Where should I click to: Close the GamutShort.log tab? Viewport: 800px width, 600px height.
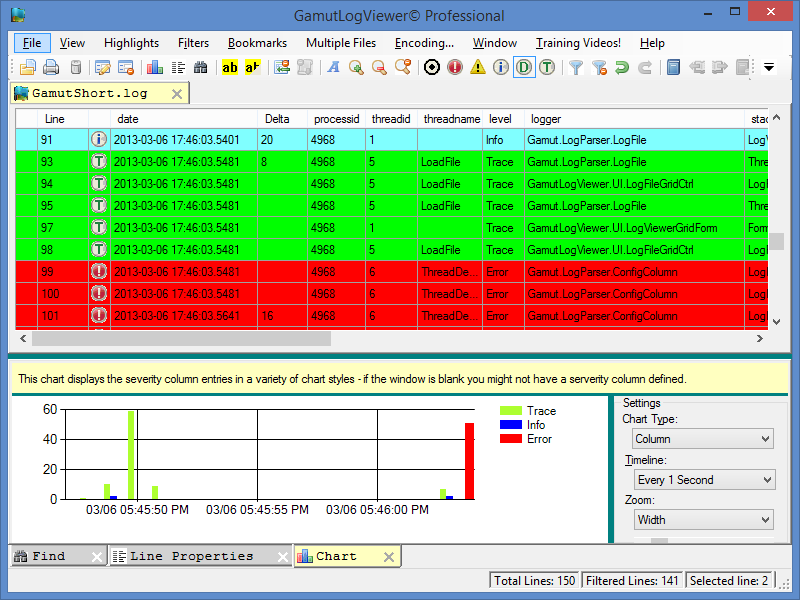tap(177, 94)
